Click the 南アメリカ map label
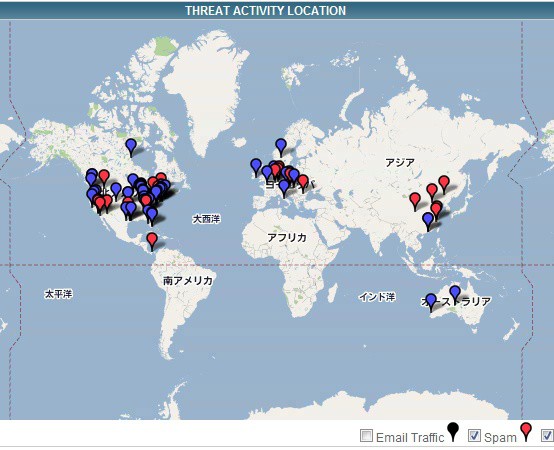 coord(188,280)
